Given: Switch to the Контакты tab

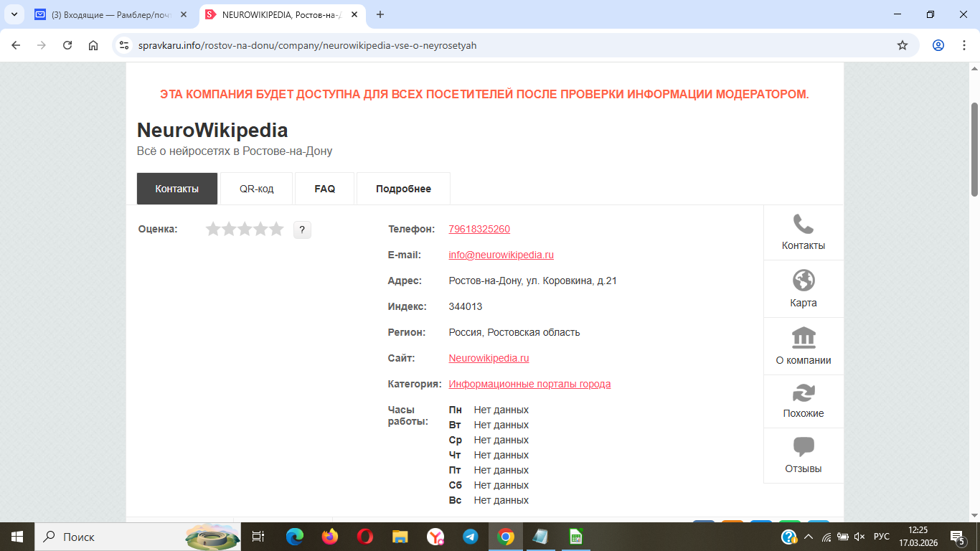Looking at the screenshot, I should tap(177, 189).
